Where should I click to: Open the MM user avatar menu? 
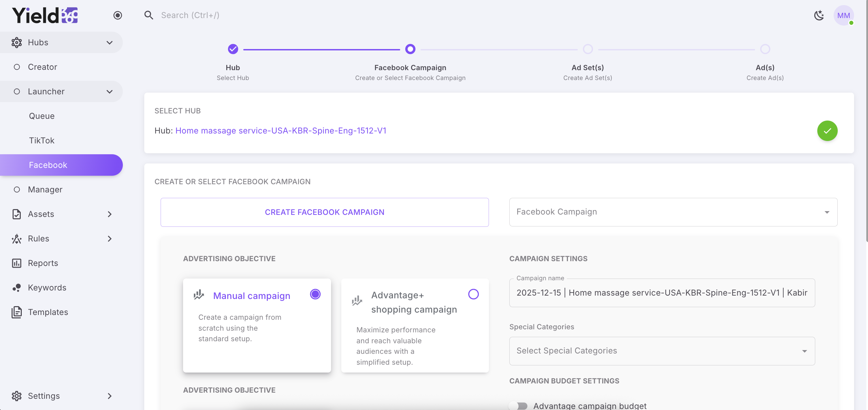pos(844,15)
